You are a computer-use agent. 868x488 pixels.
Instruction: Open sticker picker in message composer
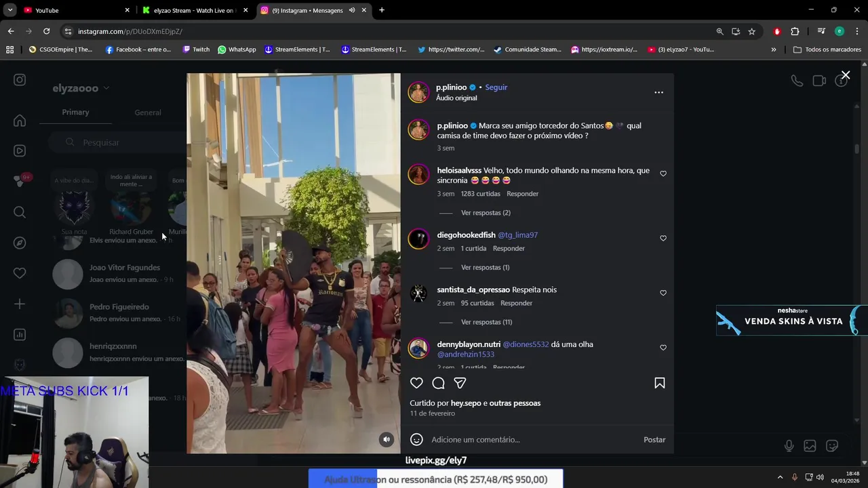tap(832, 446)
